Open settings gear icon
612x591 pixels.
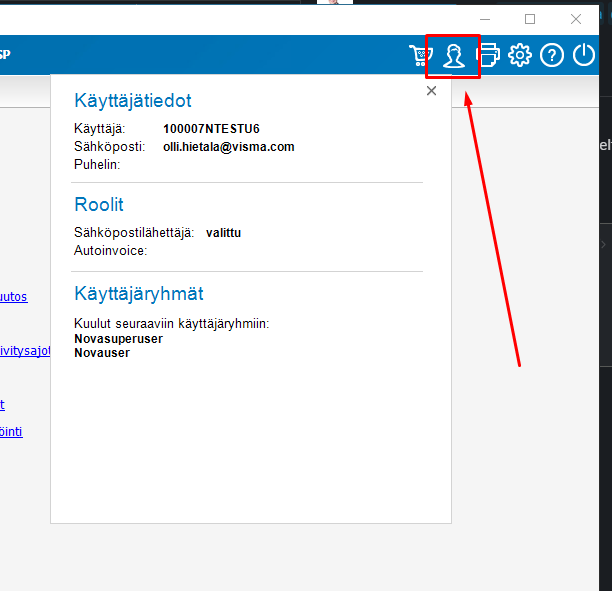pyautogui.click(x=519, y=55)
